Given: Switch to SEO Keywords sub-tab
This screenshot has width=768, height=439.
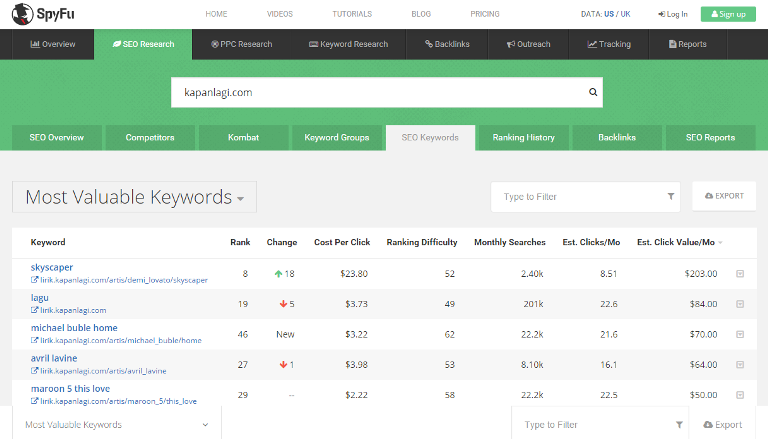Looking at the screenshot, I should coord(431,138).
